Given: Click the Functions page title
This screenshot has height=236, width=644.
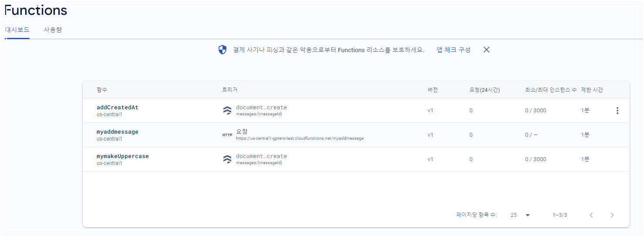Looking at the screenshot, I should (36, 10).
